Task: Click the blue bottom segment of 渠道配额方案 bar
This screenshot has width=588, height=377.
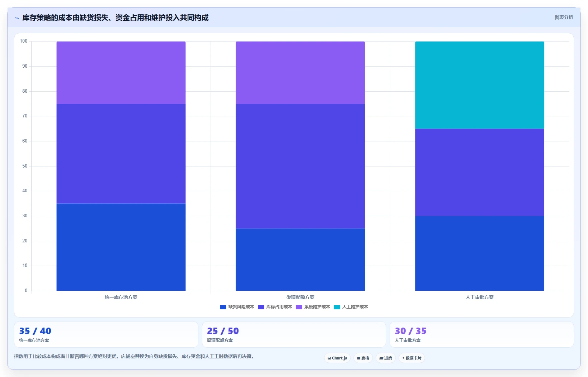Action: [x=300, y=260]
